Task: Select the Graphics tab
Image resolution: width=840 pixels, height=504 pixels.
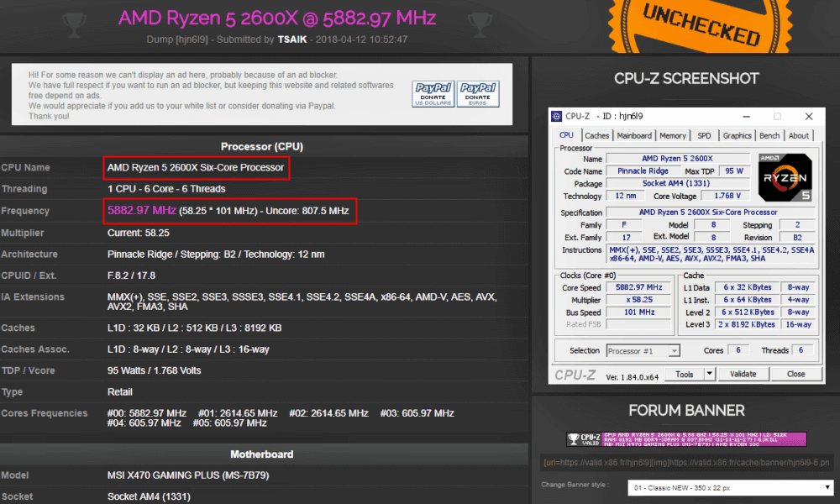Action: click(x=737, y=135)
